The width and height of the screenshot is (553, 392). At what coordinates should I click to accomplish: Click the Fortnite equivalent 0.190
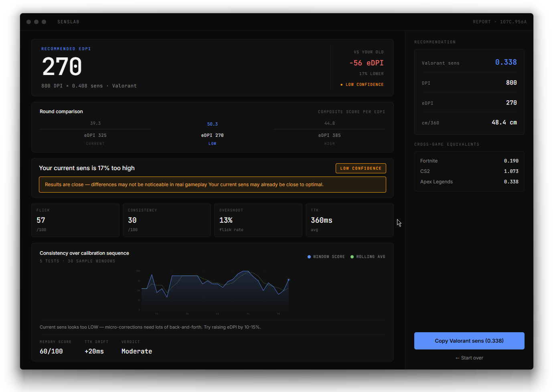[x=511, y=161]
